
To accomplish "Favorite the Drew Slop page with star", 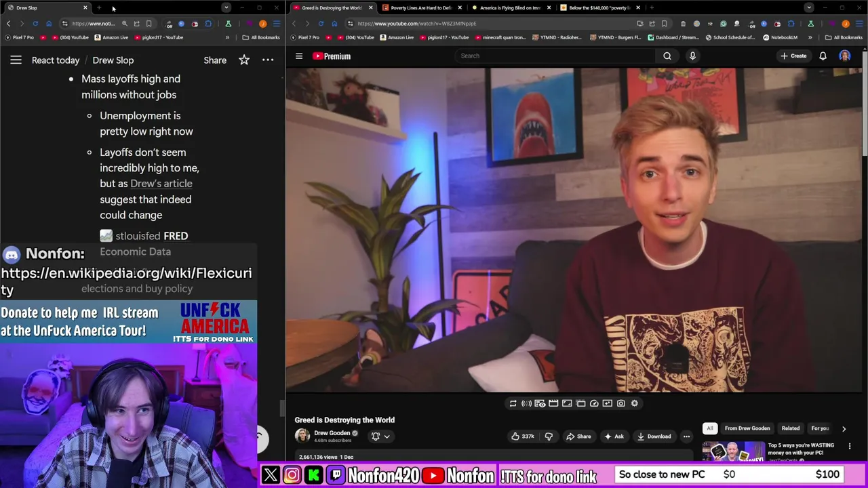I will [x=244, y=60].
